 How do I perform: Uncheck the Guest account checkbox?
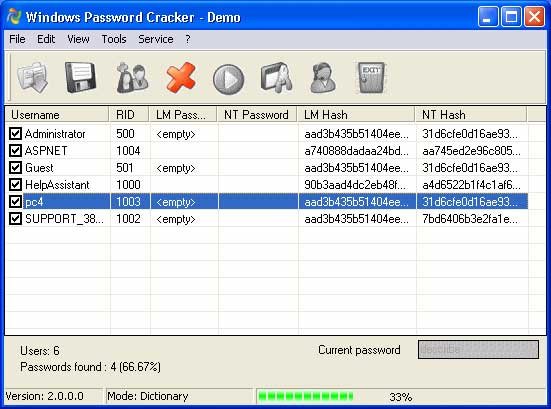tap(15, 168)
